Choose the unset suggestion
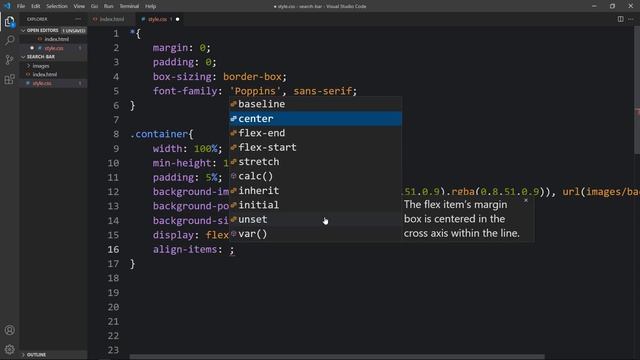The width and height of the screenshot is (640, 360). pyautogui.click(x=316, y=220)
